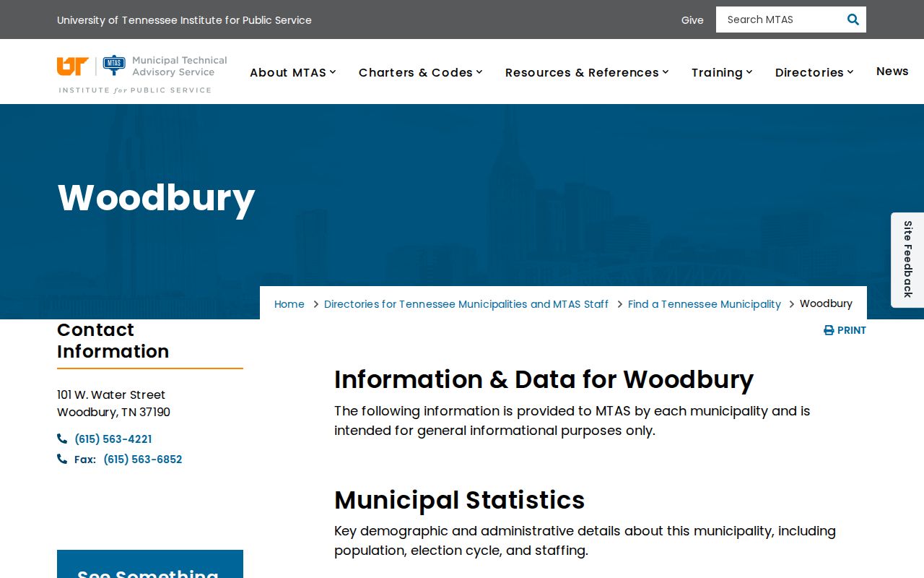Open Find a Tennessee Municipality breadcrumb

tap(705, 304)
